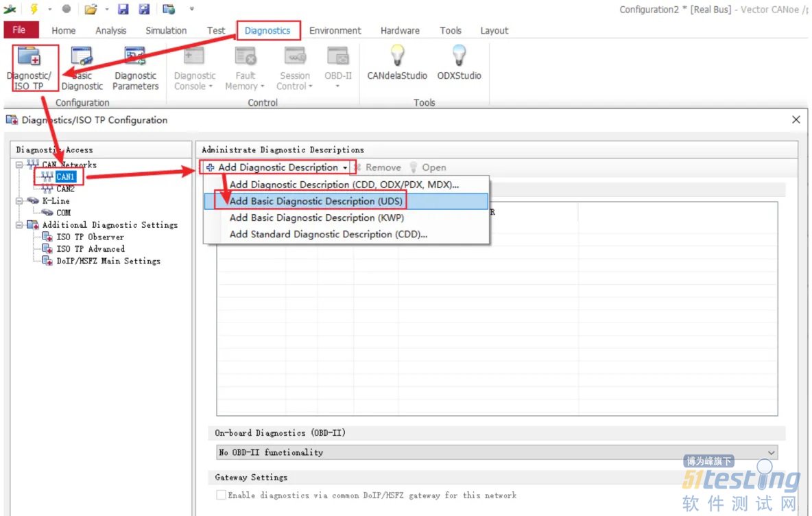812x516 pixels.
Task: Switch to the Home ribbon tab
Action: pos(64,31)
